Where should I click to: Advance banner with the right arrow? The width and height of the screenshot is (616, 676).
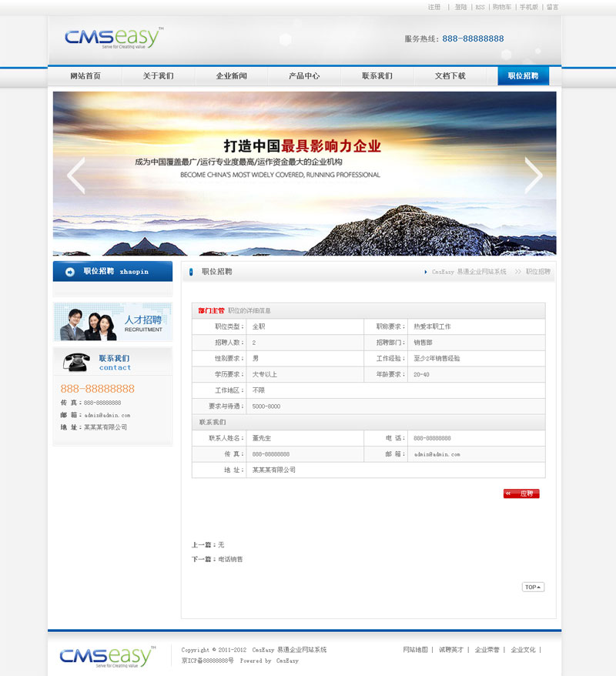click(533, 175)
